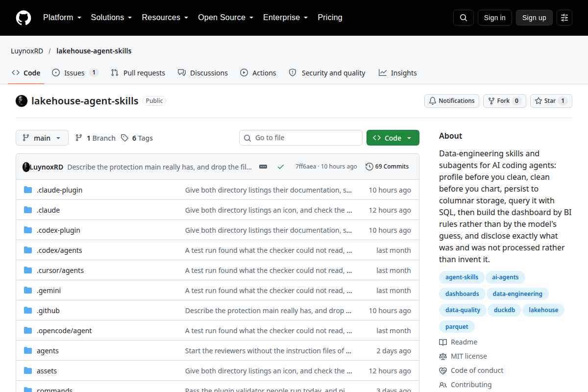Click the Notifications bell button
588x392 pixels.
tap(452, 101)
